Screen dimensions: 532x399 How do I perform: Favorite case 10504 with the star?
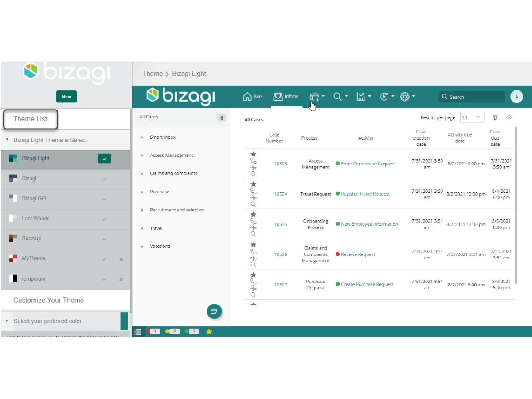pyautogui.click(x=254, y=184)
